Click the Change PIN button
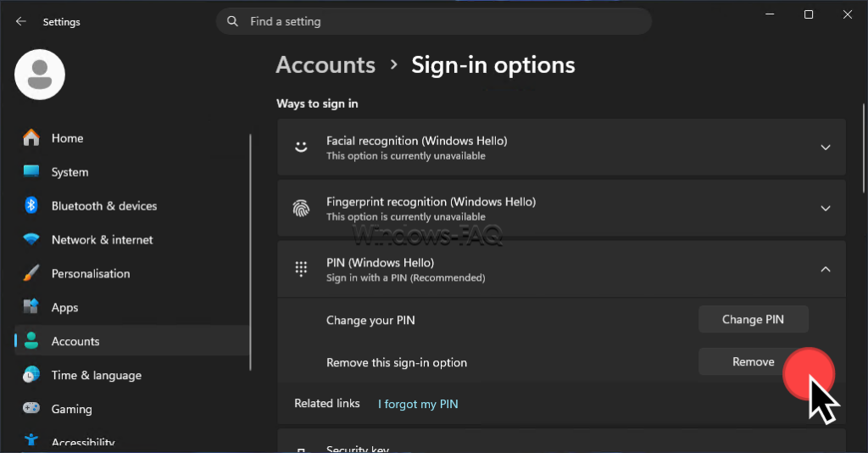 (x=754, y=319)
